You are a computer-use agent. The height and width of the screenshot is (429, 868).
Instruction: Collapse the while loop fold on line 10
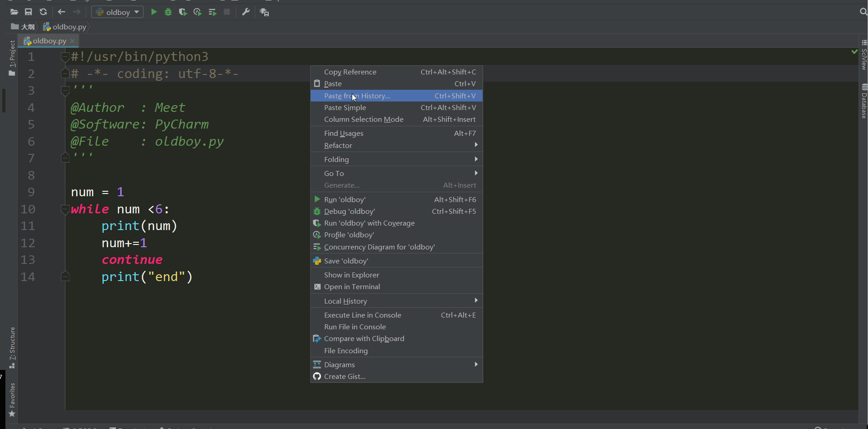tap(65, 209)
